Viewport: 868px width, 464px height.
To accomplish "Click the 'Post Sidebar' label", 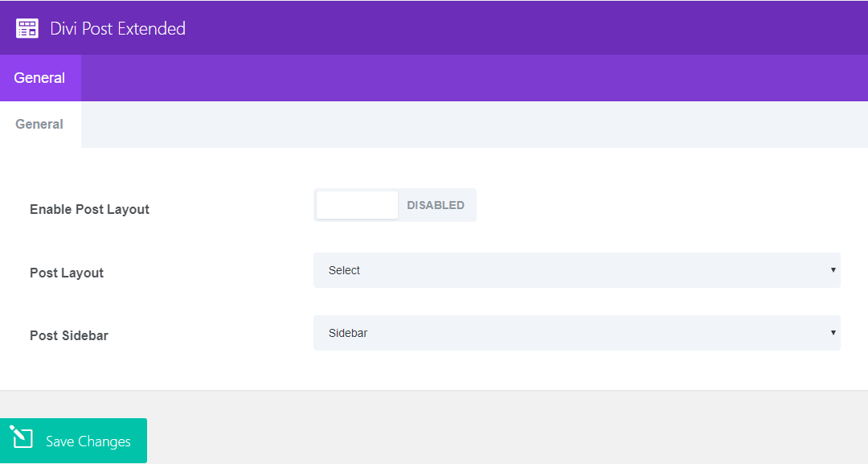I will pos(68,335).
